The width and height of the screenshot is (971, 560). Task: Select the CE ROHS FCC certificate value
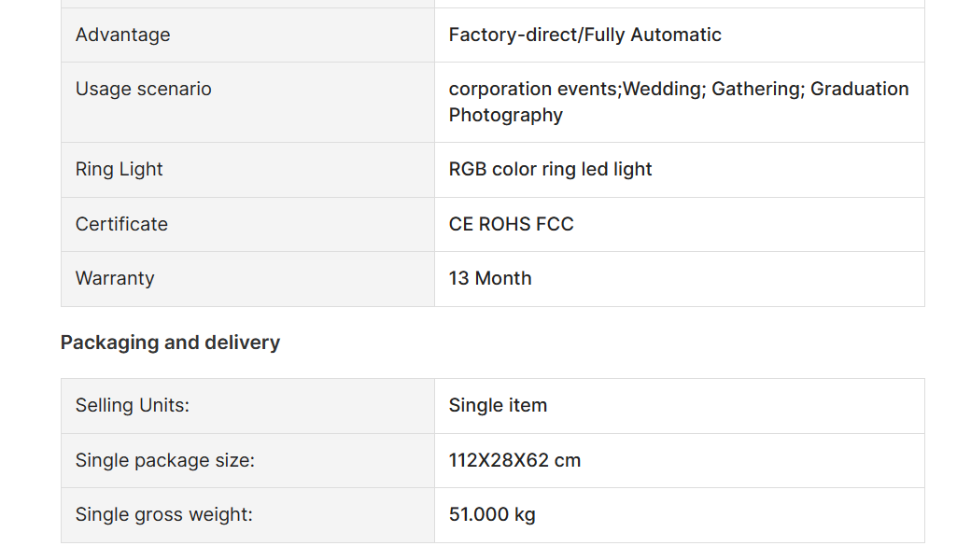511,224
